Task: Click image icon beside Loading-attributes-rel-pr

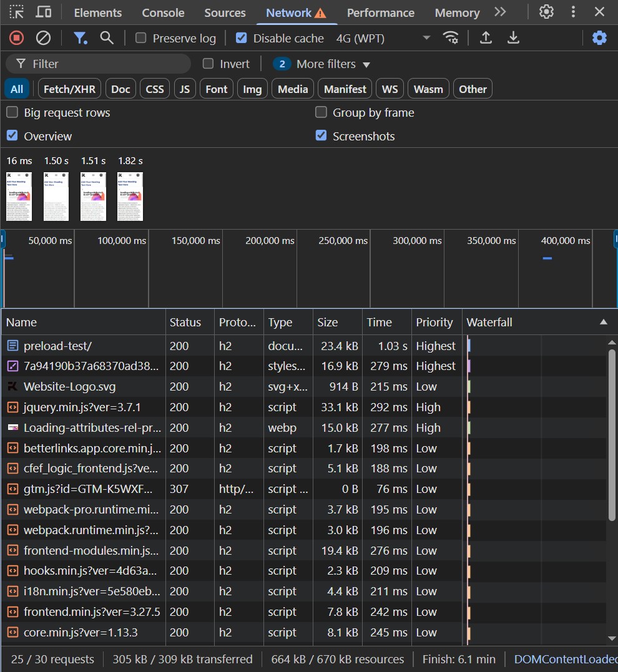Action: pos(13,427)
